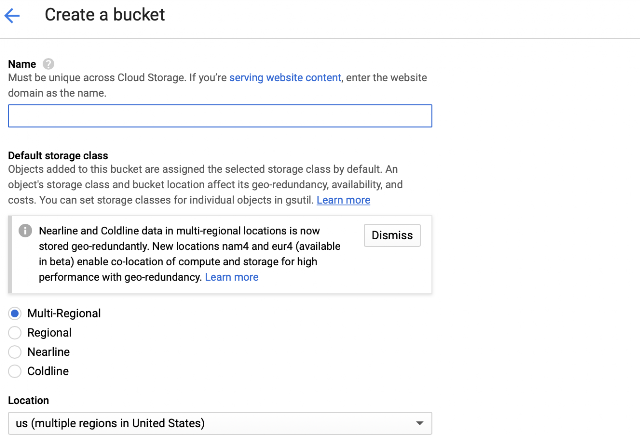Click the Coldline label text
Screen dimensions: 640x439
pyautogui.click(x=48, y=371)
